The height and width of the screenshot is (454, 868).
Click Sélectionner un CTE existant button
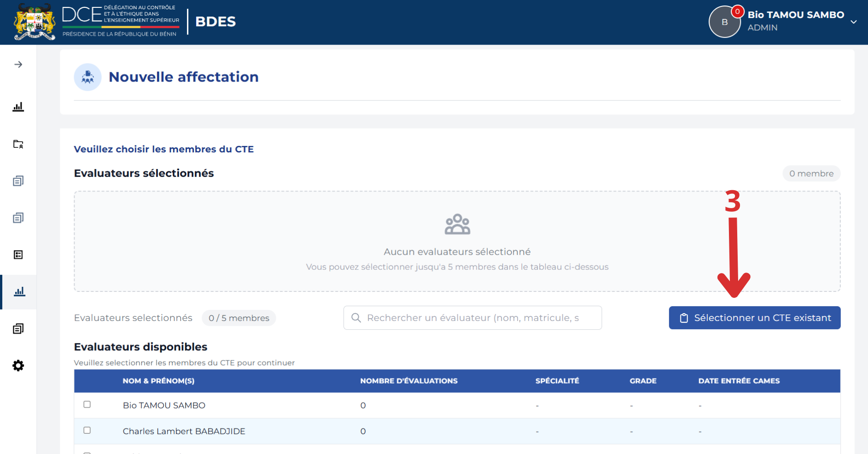755,318
